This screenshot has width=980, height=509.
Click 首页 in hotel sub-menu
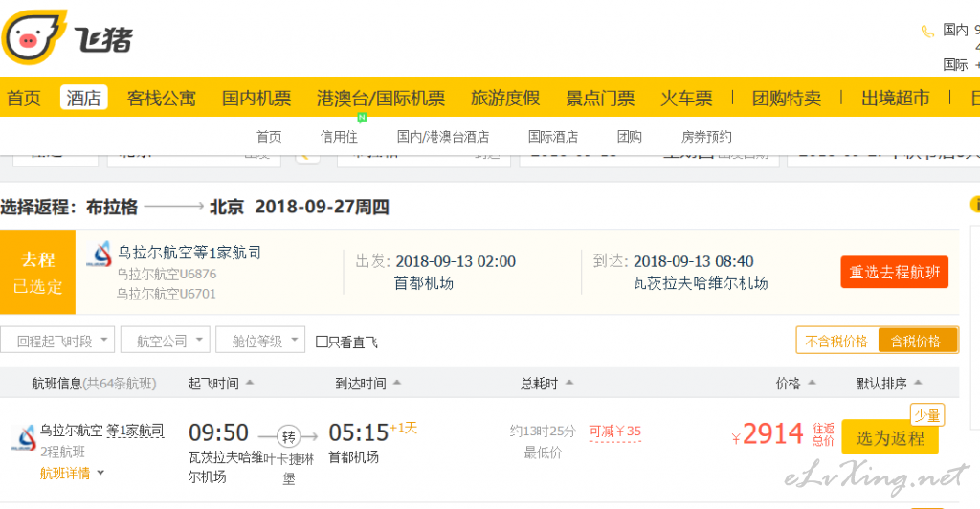[269, 136]
